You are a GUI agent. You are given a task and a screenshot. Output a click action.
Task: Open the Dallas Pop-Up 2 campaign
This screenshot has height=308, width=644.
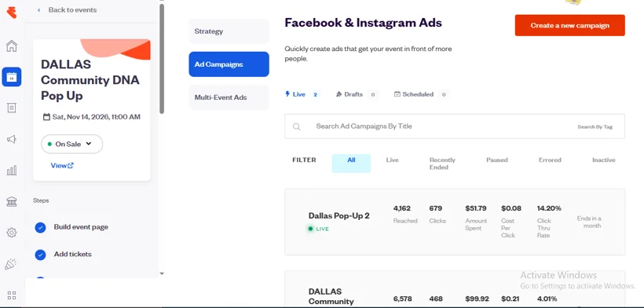tap(338, 215)
